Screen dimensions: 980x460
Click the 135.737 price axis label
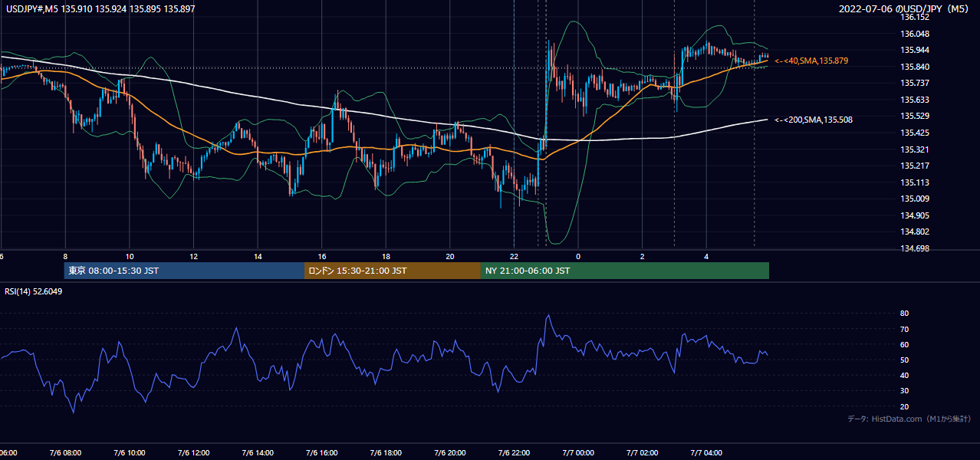pyautogui.click(x=915, y=83)
